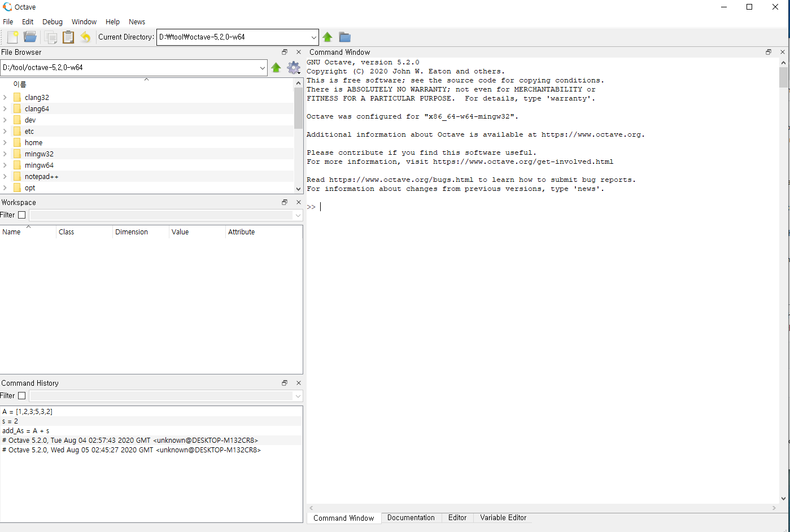Open the Debug menu
Screen dimensions: 790x532
tap(53, 21)
